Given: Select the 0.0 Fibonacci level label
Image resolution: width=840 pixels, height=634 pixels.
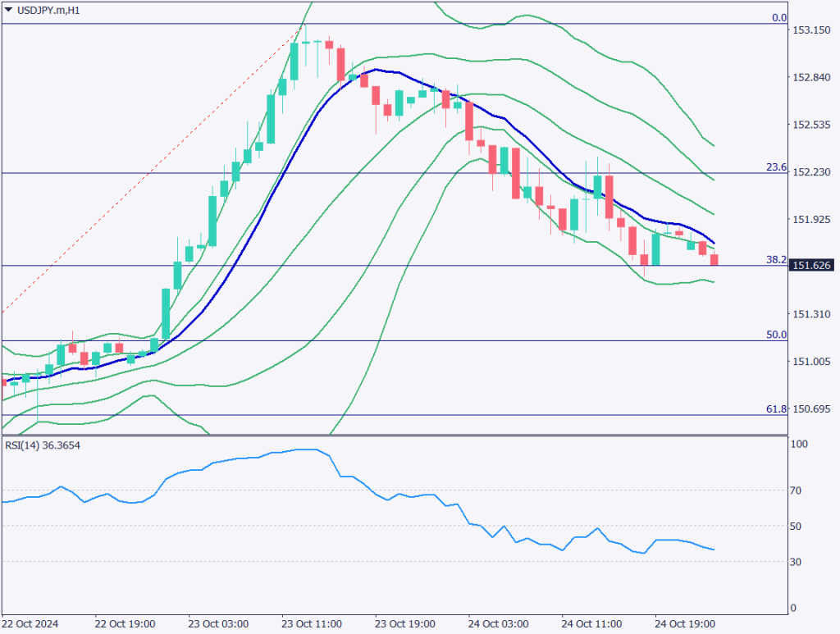Looking at the screenshot, I should (x=779, y=17).
